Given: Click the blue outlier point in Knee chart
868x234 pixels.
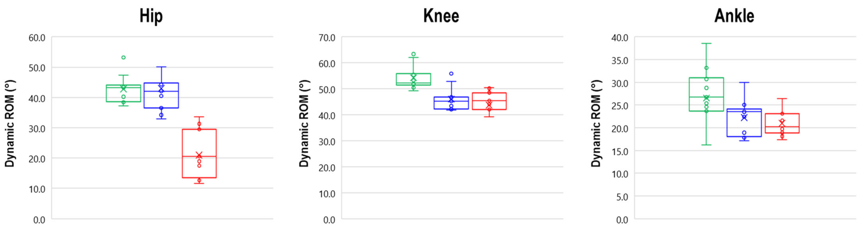Looking at the screenshot, I should click(x=451, y=74).
